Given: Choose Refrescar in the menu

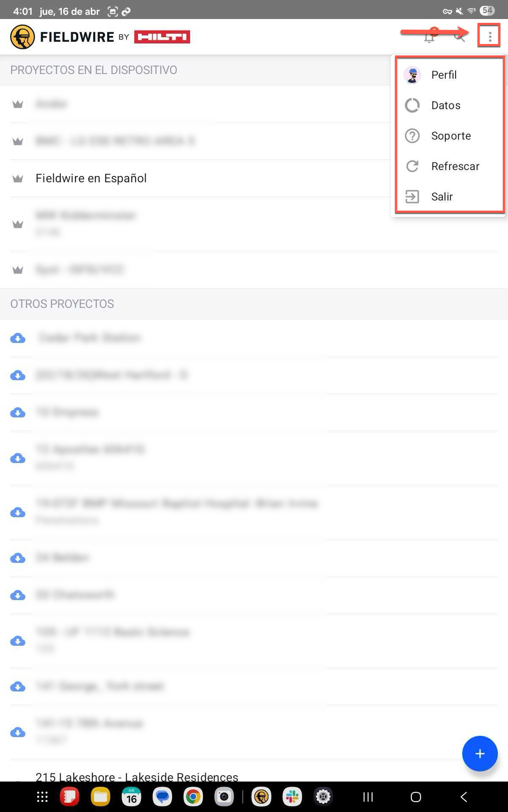Looking at the screenshot, I should pos(455,166).
